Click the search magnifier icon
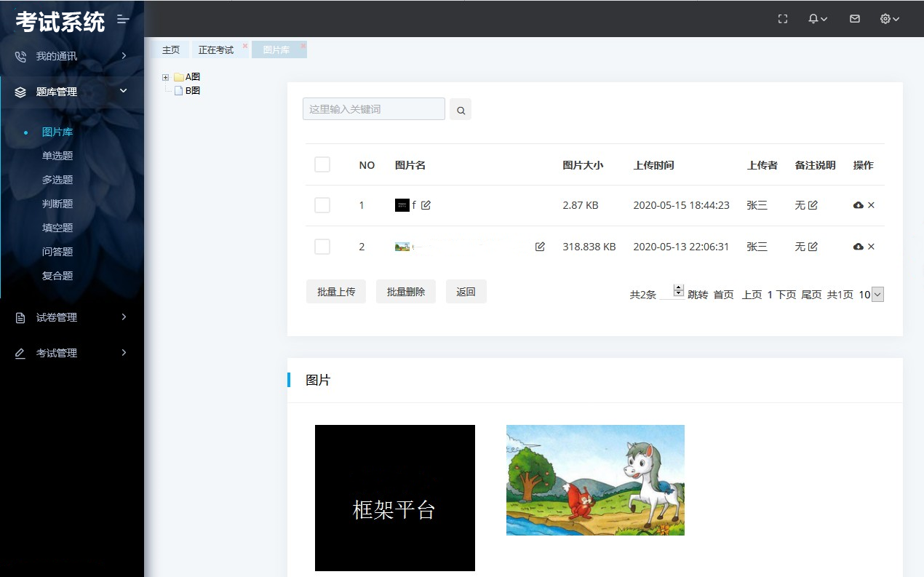 click(461, 110)
